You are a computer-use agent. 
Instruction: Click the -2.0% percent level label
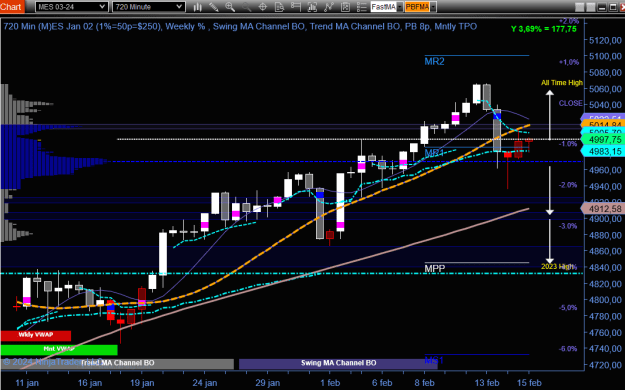568,185
